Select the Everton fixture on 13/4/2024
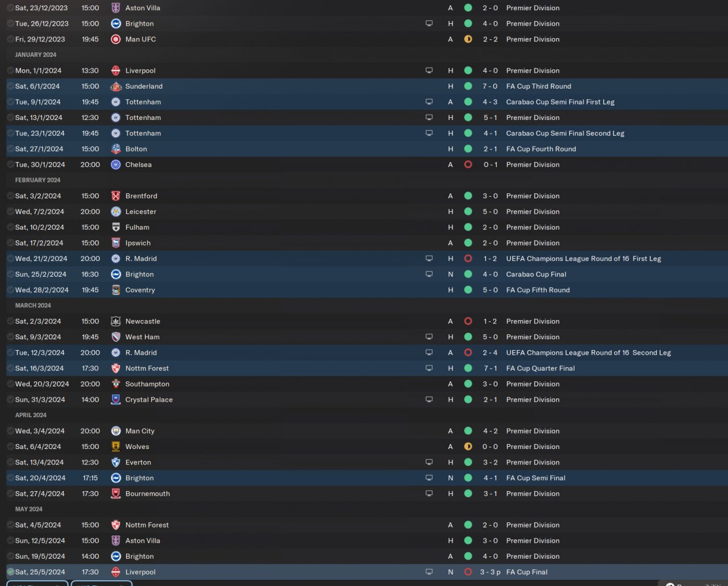Screen dimensions: 728x586 click(138, 462)
